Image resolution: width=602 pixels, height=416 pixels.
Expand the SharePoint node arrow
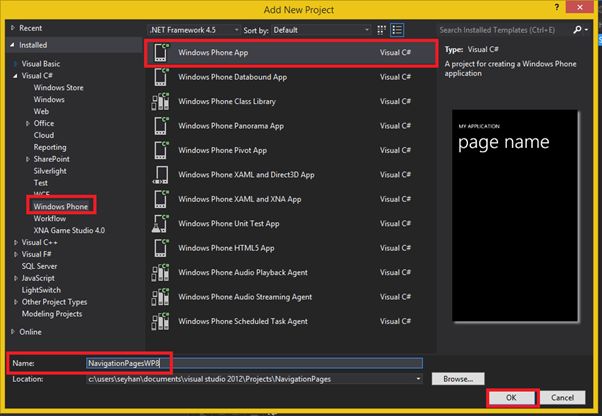tap(28, 159)
